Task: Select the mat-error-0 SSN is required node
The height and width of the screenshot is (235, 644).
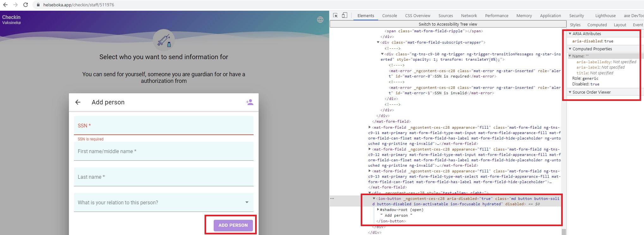Action: (x=475, y=74)
